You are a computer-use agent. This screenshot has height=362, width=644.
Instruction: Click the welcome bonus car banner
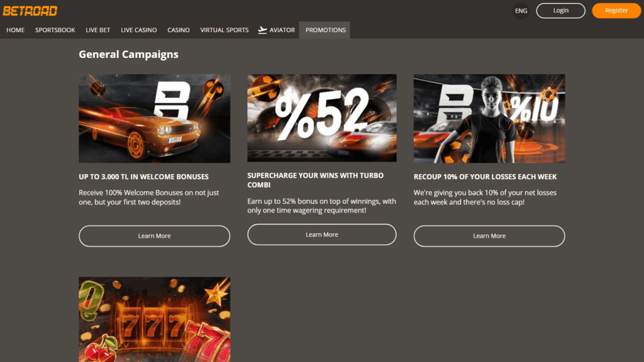(x=154, y=118)
